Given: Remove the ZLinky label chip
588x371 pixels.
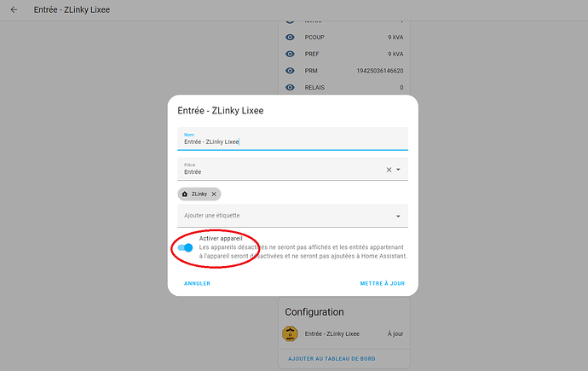Looking at the screenshot, I should pos(214,194).
